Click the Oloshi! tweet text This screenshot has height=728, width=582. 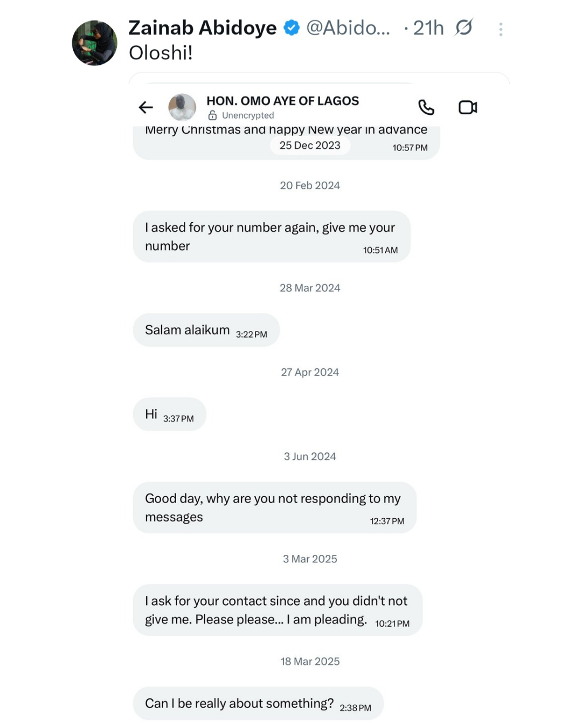click(160, 53)
